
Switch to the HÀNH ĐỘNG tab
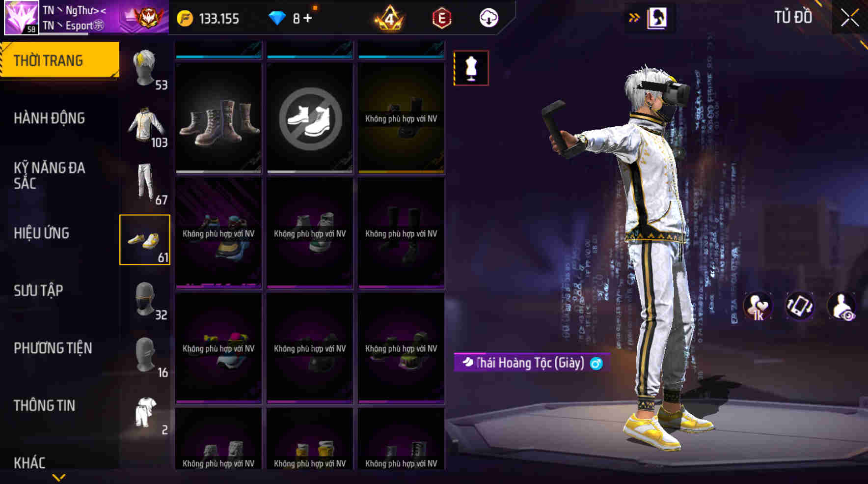pyautogui.click(x=49, y=118)
